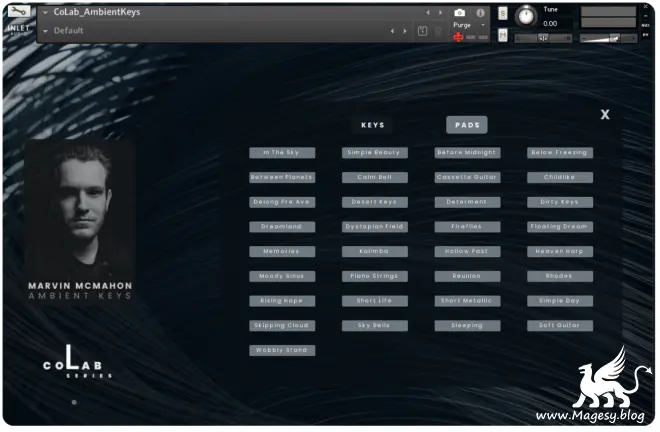Load the Kalimba preset
The image size is (660, 432).
tap(374, 251)
